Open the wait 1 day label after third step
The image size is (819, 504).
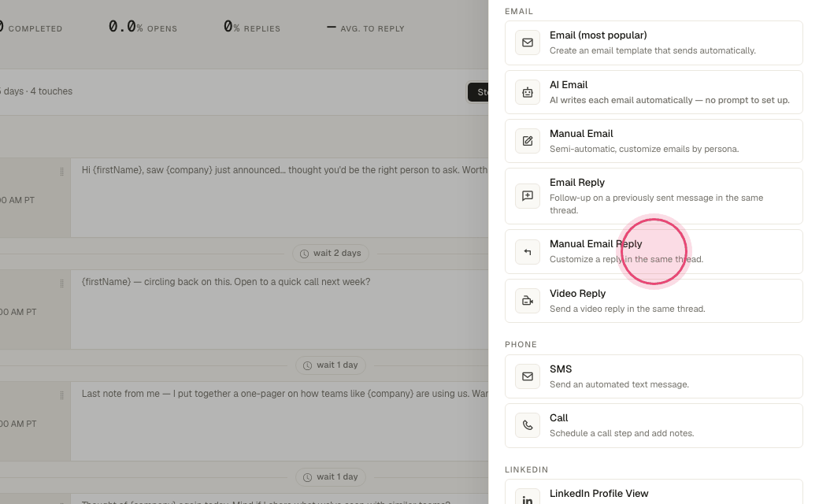coord(337,477)
